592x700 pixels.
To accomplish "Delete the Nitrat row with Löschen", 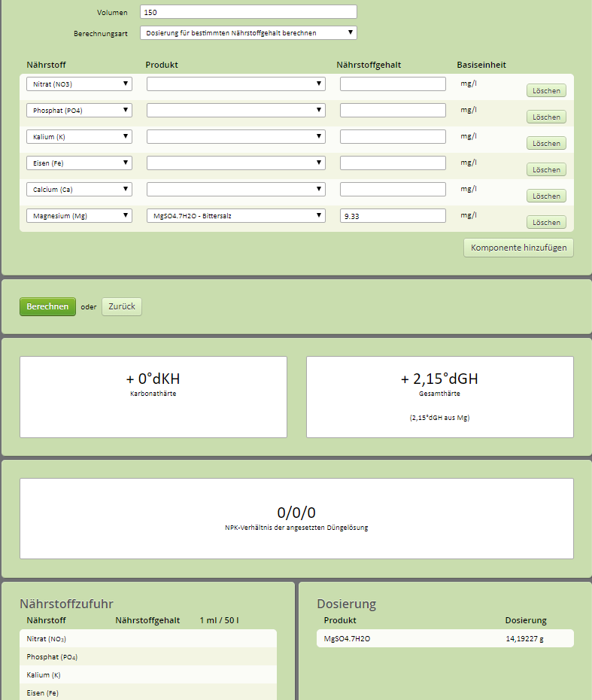I will 546,91.
